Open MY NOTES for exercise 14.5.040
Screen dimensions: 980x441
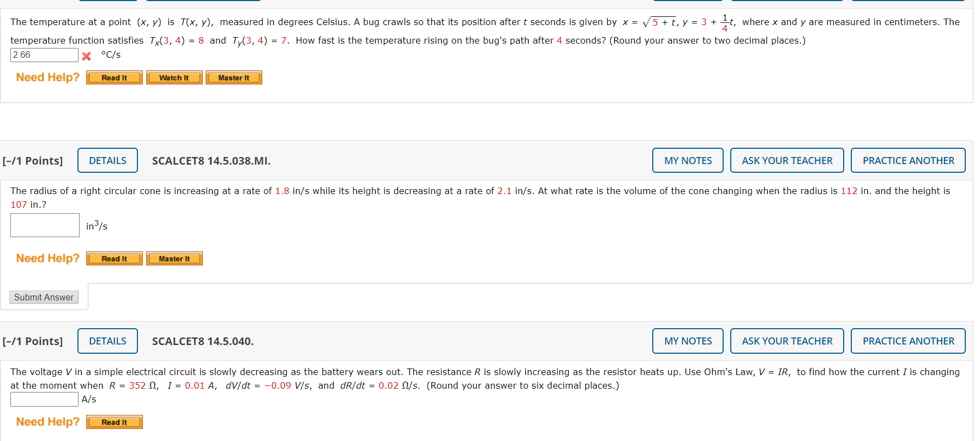point(687,341)
